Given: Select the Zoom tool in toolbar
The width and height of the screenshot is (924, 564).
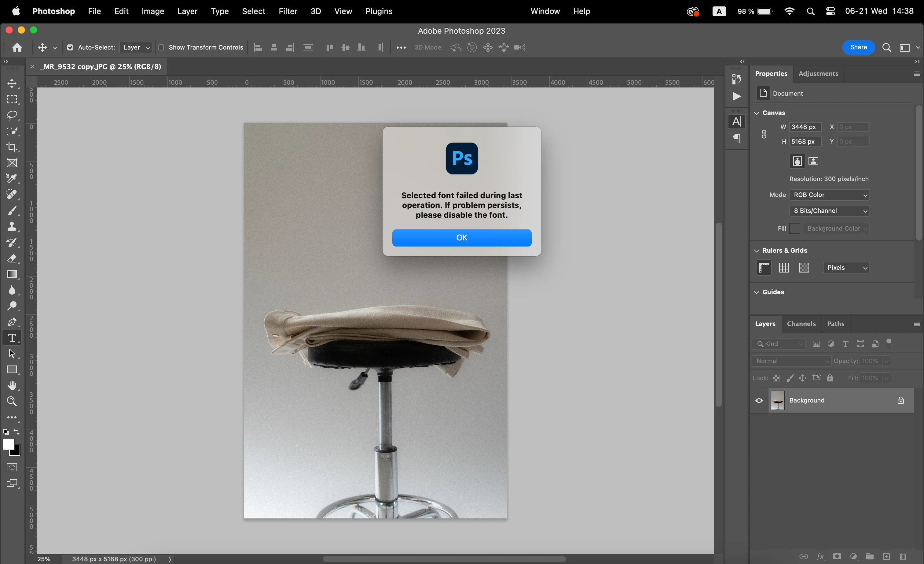Looking at the screenshot, I should [12, 402].
